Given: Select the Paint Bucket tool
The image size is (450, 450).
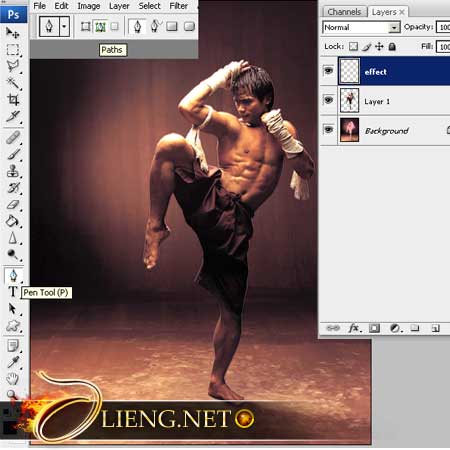Looking at the screenshot, I should pos(13,221).
